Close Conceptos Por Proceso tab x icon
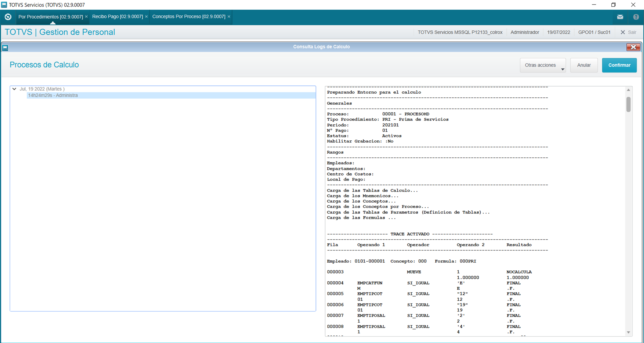 tap(229, 17)
